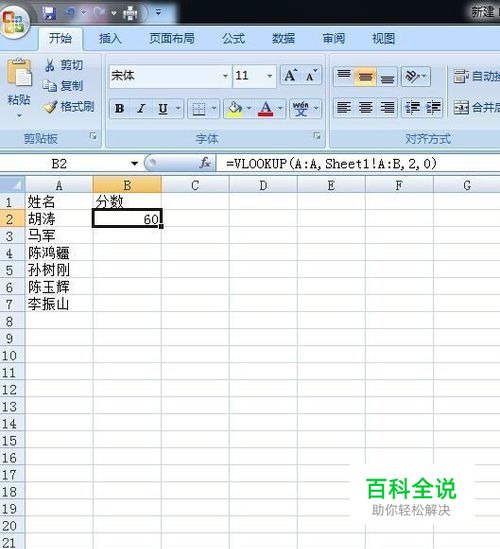Expand the Name Box dropdown arrow
500x549 pixels.
[x=134, y=163]
